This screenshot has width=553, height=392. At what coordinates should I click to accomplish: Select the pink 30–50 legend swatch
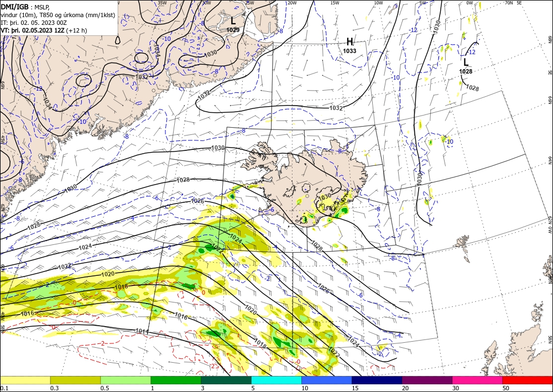(478, 380)
